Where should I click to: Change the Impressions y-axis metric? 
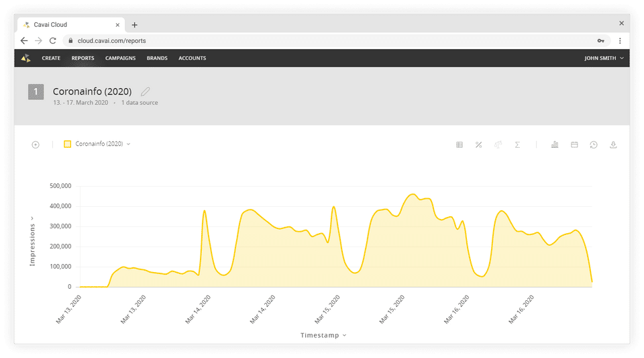[x=32, y=242]
